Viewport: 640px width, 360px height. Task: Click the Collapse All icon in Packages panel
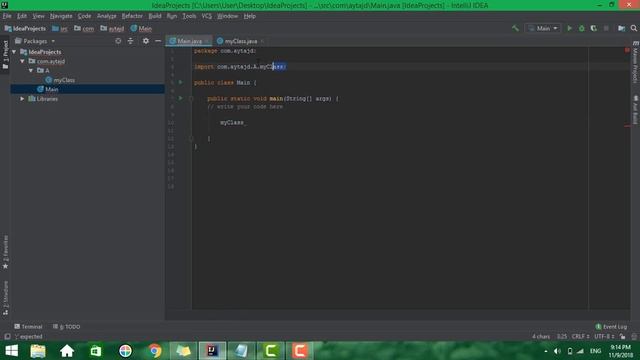tap(130, 41)
